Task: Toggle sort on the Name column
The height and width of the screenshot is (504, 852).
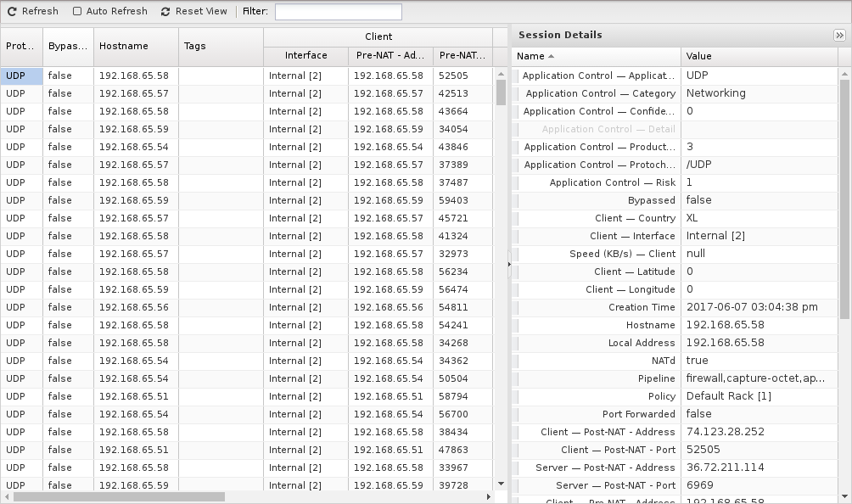Action: click(596, 56)
